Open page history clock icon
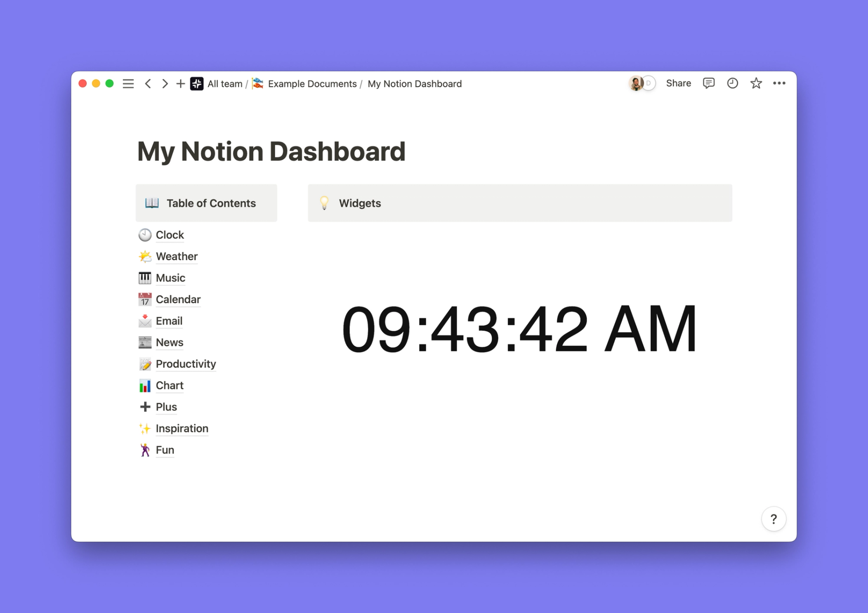868x613 pixels. point(732,83)
